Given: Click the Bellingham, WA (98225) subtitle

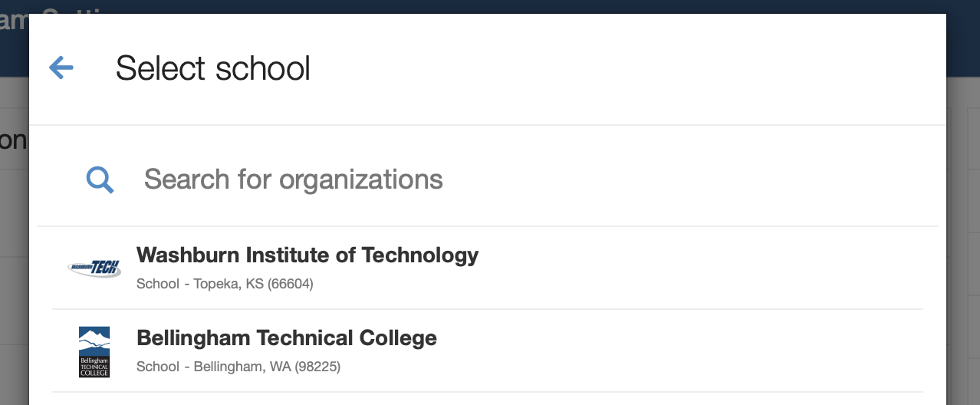Looking at the screenshot, I should pos(267,367).
